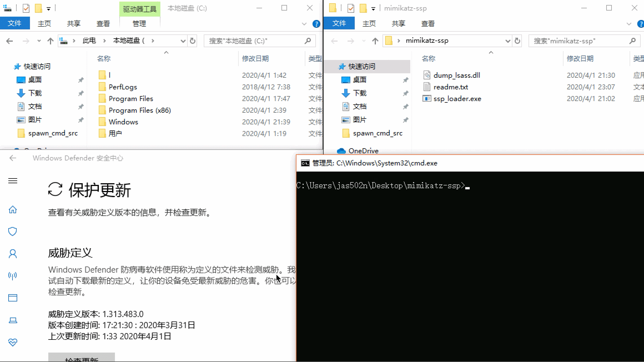This screenshot has width=644, height=362.
Task: Open spawn_cmd_src in C: Explorer navigation pane
Action: click(53, 133)
